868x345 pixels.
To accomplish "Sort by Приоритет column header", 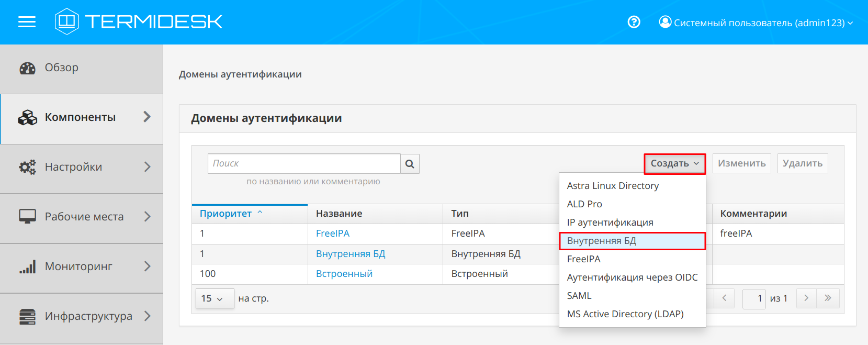I will (x=226, y=214).
